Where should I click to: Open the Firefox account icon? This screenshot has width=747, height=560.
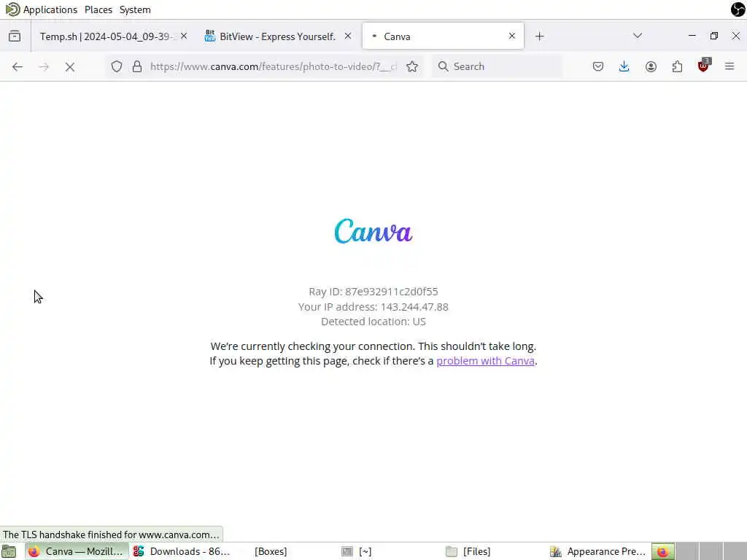coord(651,66)
